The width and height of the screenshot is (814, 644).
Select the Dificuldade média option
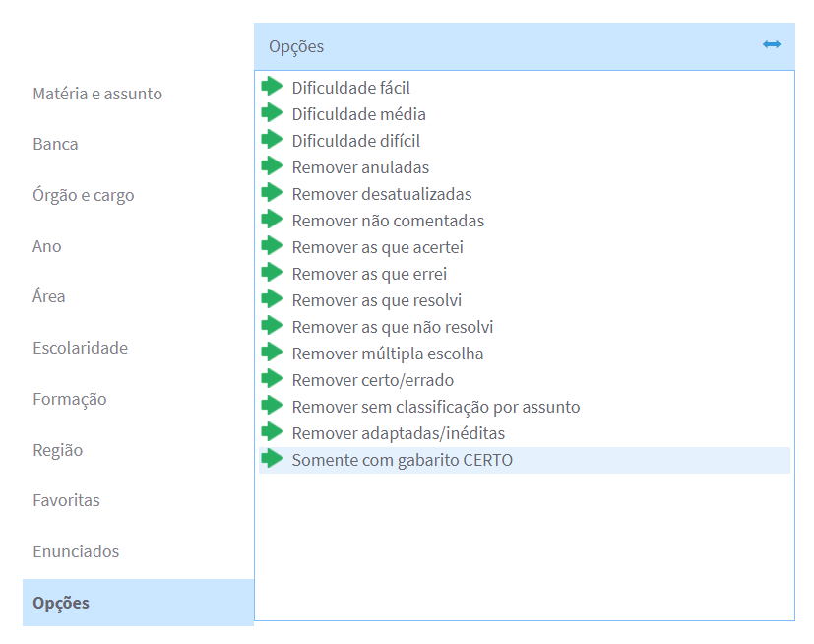358,114
